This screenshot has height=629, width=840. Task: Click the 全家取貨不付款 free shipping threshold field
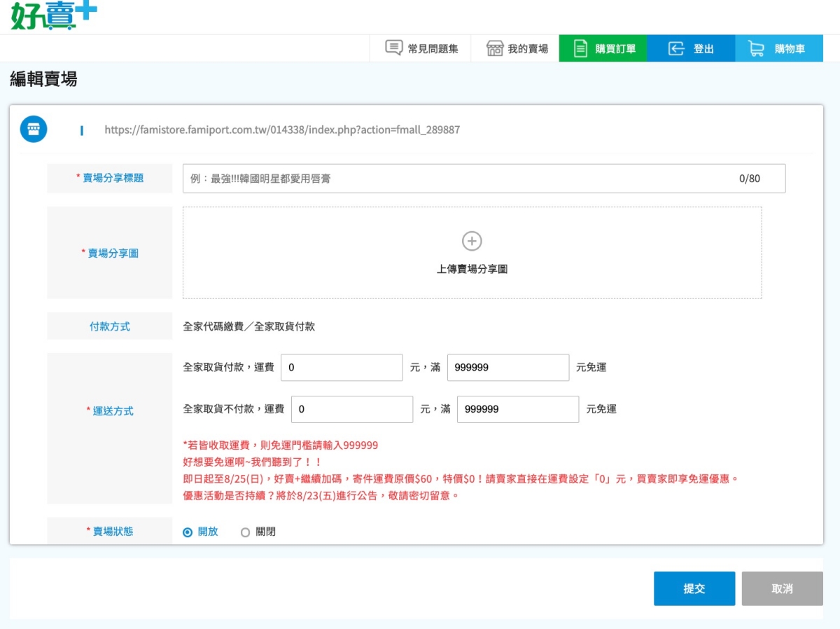(x=517, y=410)
